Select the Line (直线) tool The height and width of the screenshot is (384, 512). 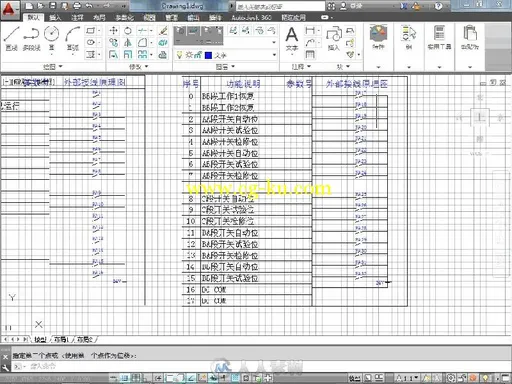coord(11,39)
